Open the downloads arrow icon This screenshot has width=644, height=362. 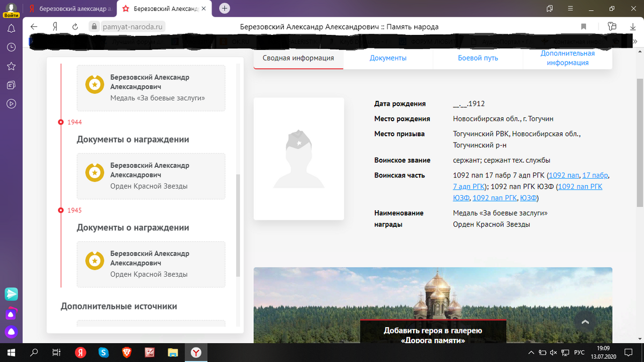(632, 27)
